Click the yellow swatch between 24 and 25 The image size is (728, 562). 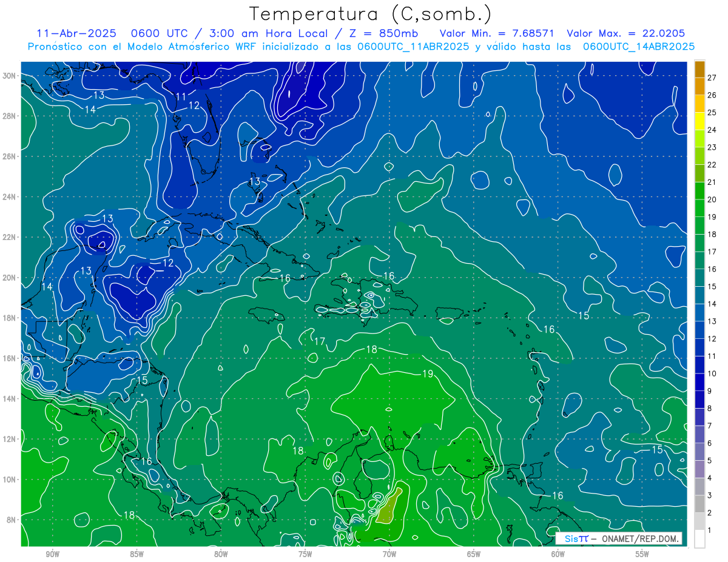pyautogui.click(x=699, y=121)
